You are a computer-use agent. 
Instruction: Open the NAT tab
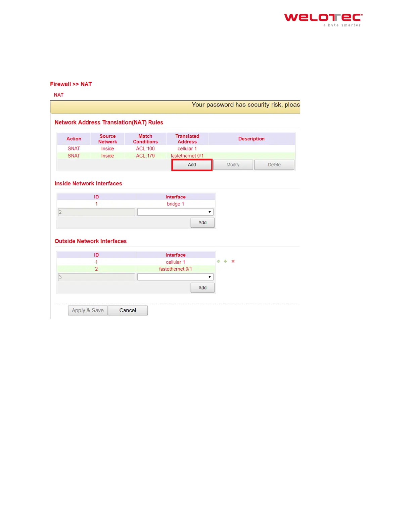click(59, 95)
